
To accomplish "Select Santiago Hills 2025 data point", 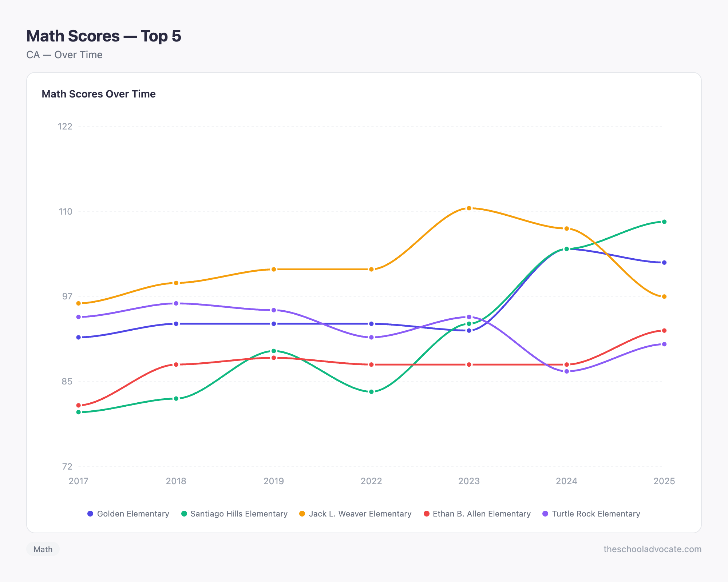I will pyautogui.click(x=664, y=222).
